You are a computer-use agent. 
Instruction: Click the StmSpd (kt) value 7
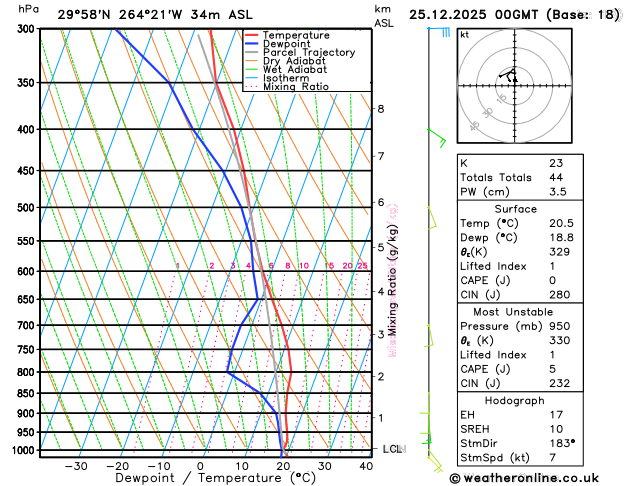tap(553, 458)
